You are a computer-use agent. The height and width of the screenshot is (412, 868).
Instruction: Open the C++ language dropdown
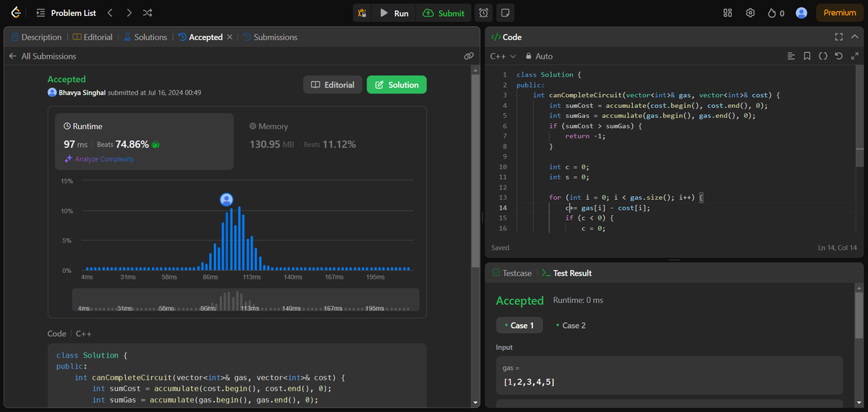[503, 56]
